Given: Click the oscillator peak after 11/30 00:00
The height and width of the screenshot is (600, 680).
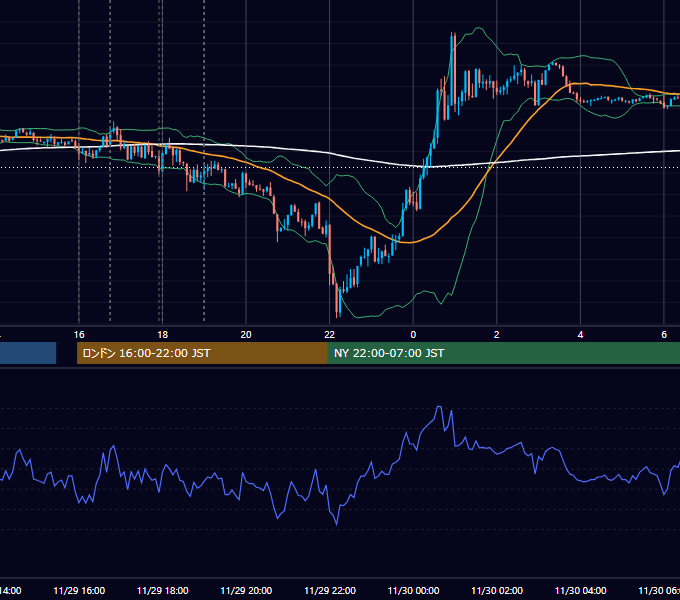Looking at the screenshot, I should coord(439,407).
